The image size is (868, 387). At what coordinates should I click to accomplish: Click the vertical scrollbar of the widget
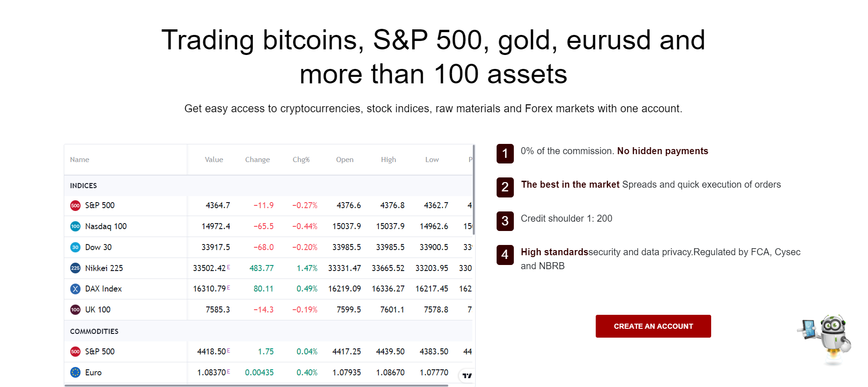tap(474, 186)
